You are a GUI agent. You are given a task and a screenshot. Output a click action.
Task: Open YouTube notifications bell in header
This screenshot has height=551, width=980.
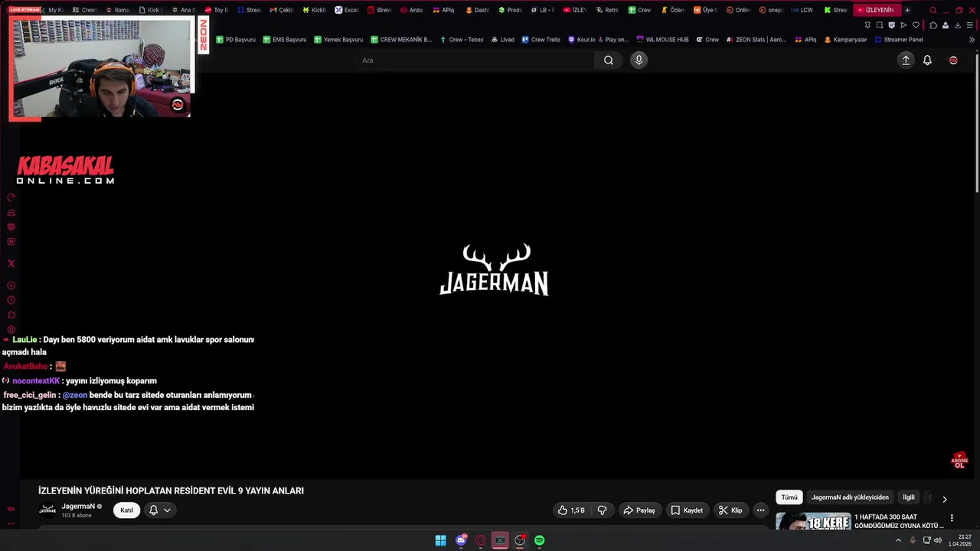(927, 60)
